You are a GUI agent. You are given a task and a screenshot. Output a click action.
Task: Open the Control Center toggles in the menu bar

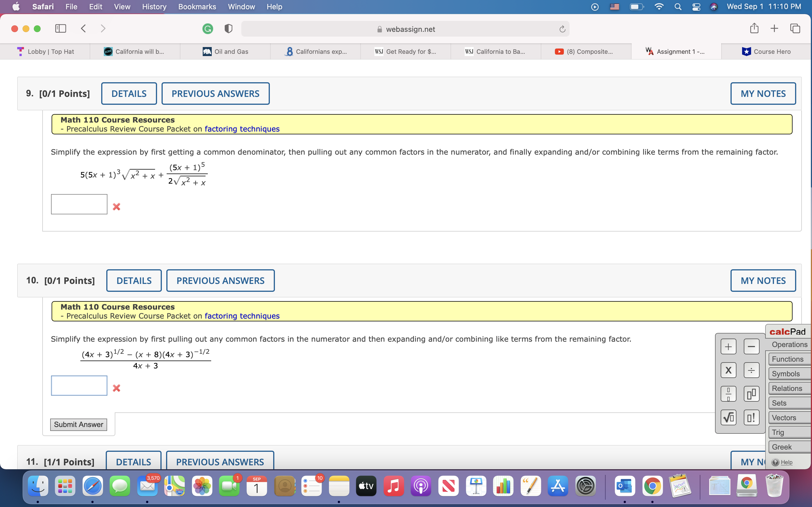(x=696, y=7)
